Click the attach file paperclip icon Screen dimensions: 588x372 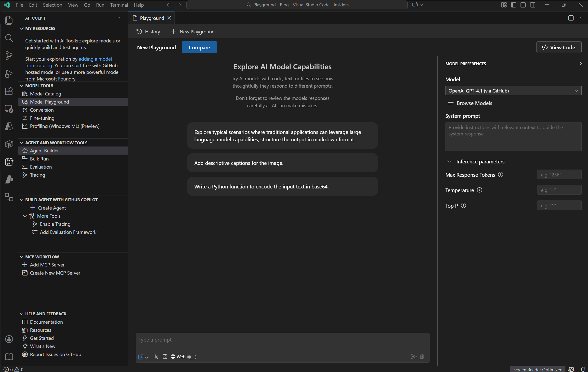pyautogui.click(x=157, y=357)
